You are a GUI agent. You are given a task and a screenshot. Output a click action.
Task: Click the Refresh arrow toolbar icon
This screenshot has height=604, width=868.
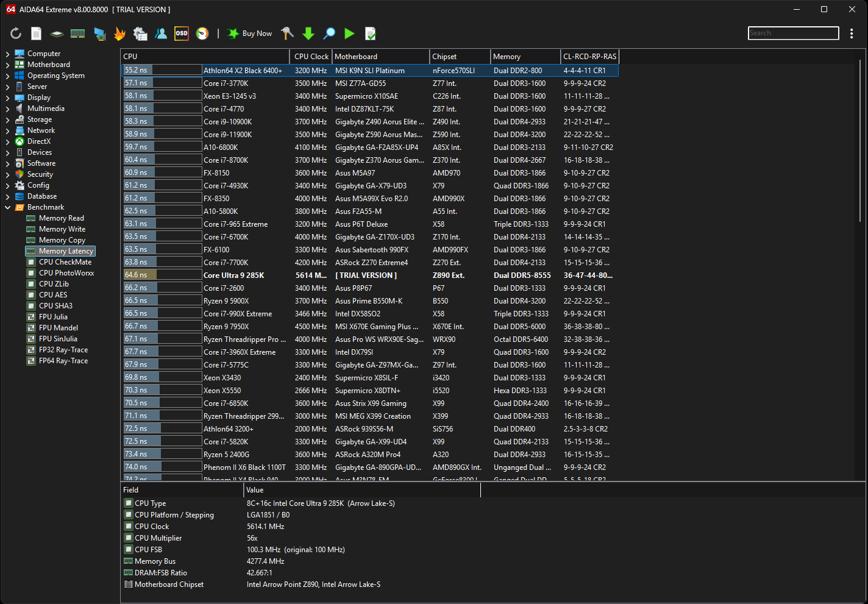pos(16,34)
